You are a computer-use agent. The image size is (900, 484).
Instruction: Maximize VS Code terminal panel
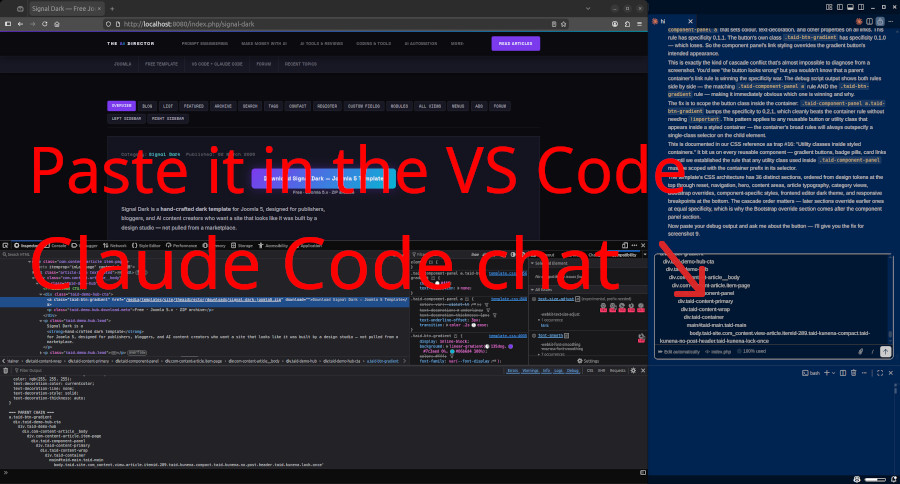pos(880,373)
